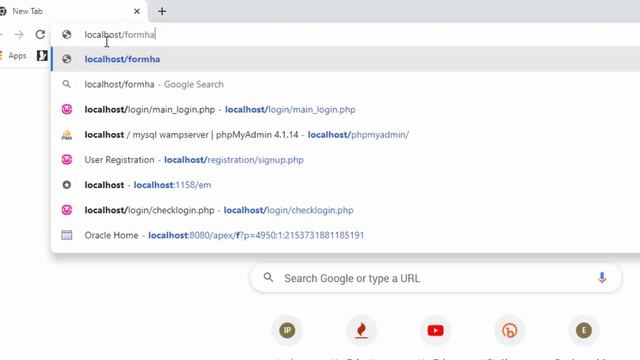Open the YouTube shortcut tile

[436, 330]
